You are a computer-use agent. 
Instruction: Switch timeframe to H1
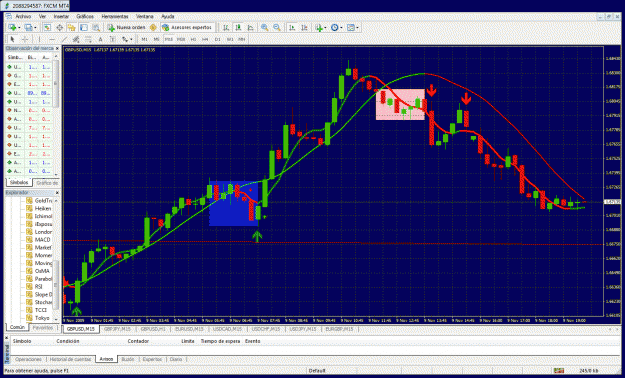[x=193, y=39]
